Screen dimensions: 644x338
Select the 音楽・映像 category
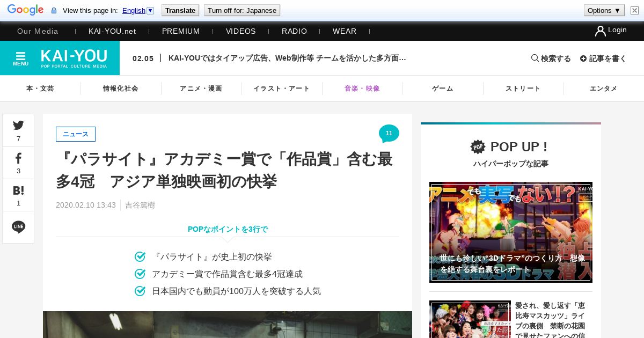point(362,89)
